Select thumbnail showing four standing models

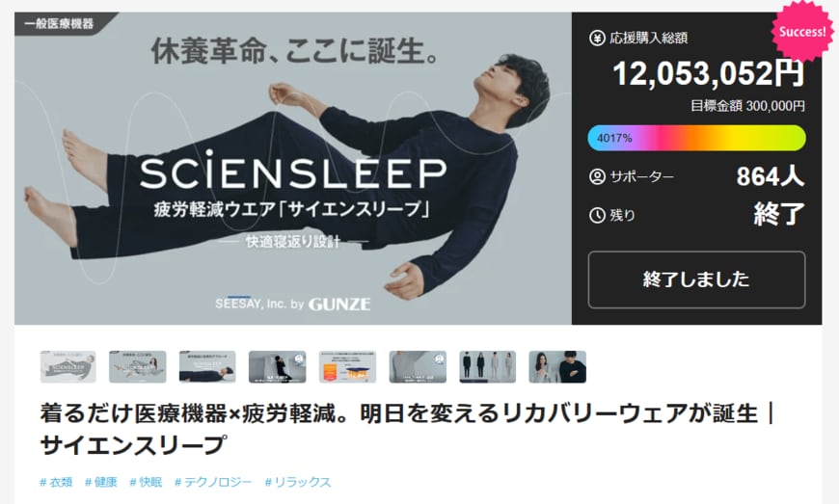click(x=487, y=366)
